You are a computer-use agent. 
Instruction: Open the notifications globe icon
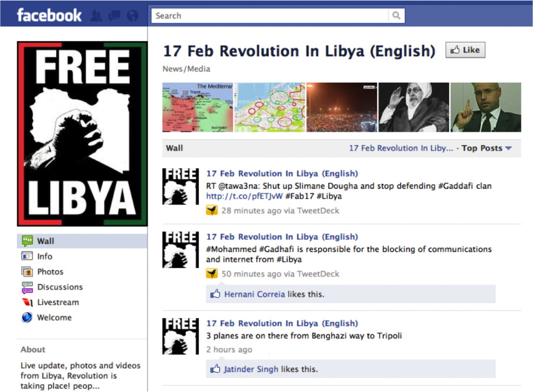133,16
